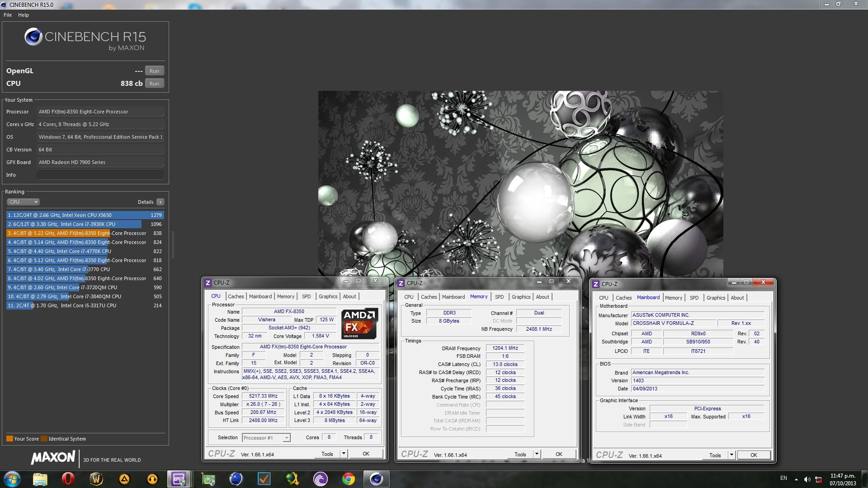Expand Tools dropdown arrow in Memory CPU-Z window
868x488 pixels.
pyautogui.click(x=537, y=455)
